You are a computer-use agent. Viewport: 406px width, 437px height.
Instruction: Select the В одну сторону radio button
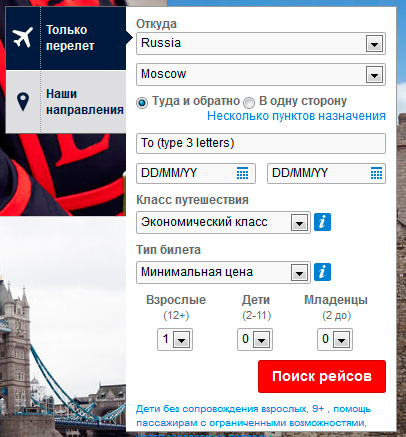249,103
